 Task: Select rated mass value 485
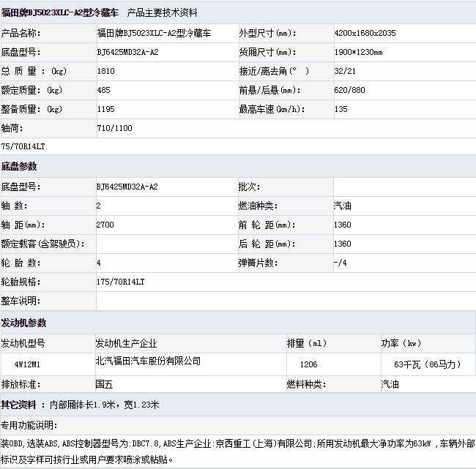click(103, 90)
